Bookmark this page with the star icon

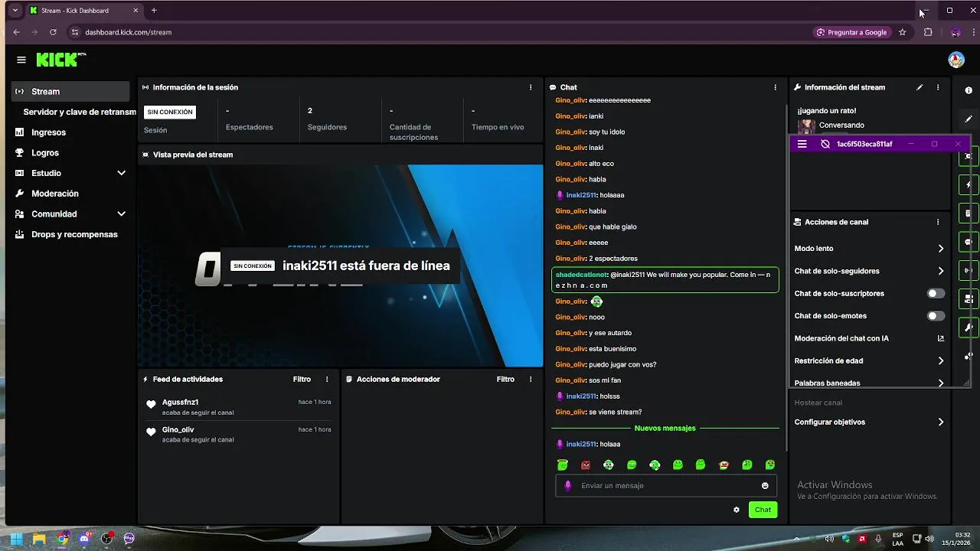click(x=903, y=32)
